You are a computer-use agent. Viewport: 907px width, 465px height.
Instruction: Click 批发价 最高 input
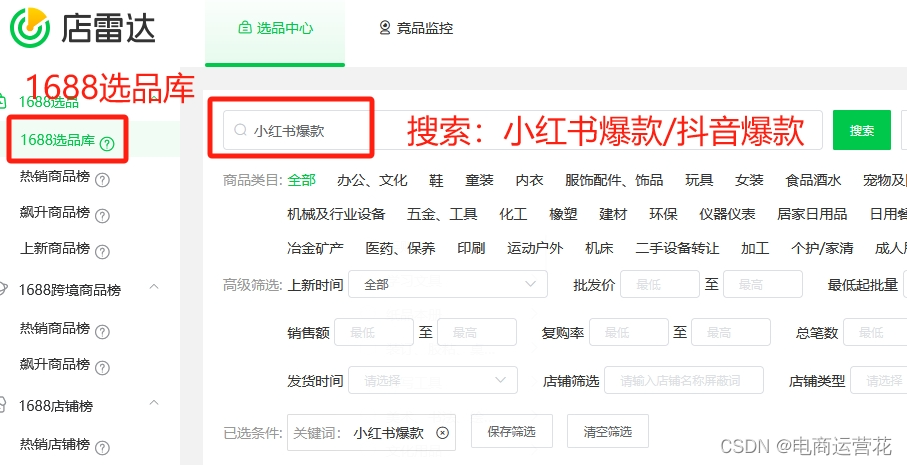(x=762, y=284)
